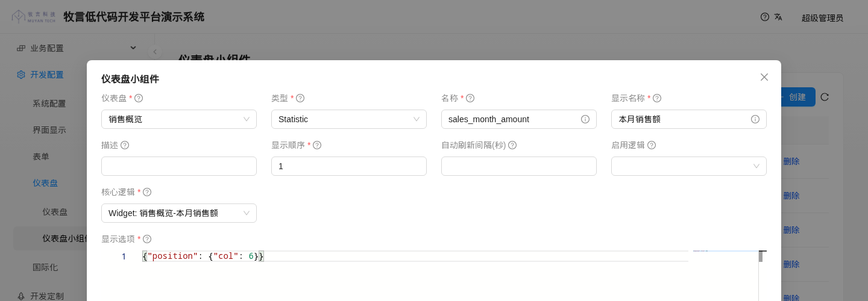Viewport: 868px width, 301px height.
Task: Open the 仪表盘 child page item
Action: point(55,212)
